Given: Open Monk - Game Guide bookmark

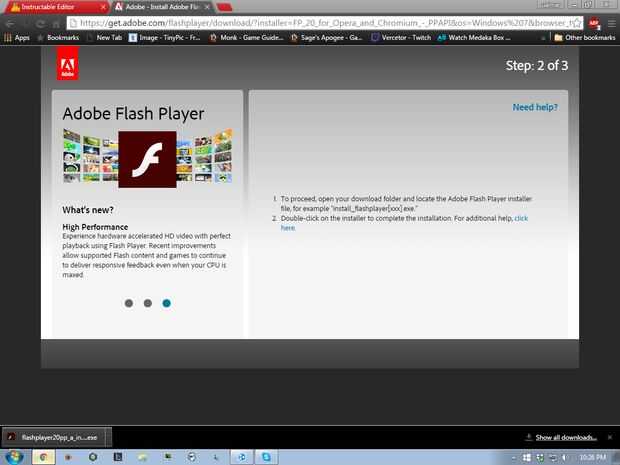Looking at the screenshot, I should click(247, 38).
